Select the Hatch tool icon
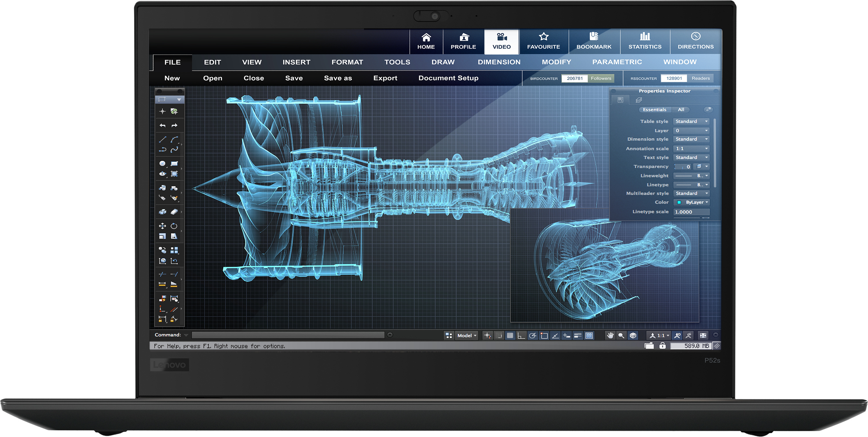868x437 pixels. 174,174
